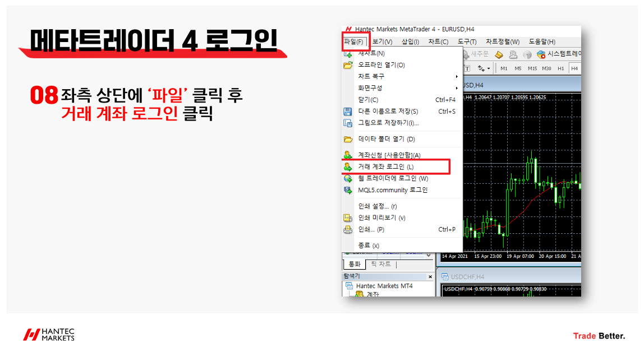Select the 틱 차트 tab
This screenshot has height=361, width=644.
(x=381, y=264)
